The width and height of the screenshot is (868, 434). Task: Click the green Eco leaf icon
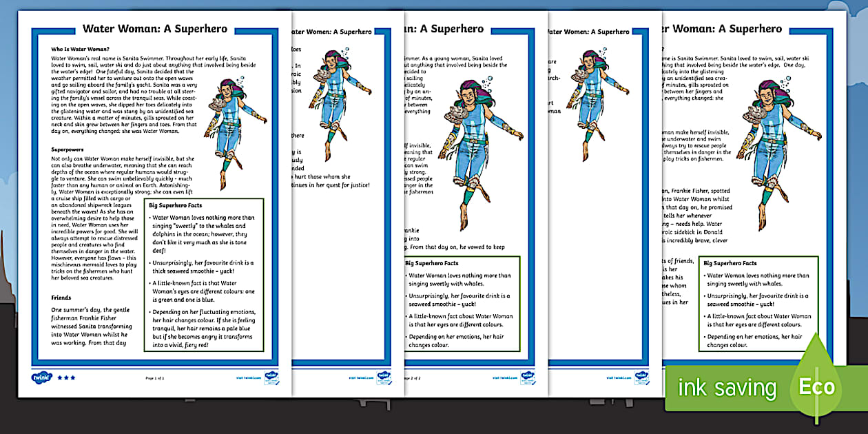(x=816, y=387)
